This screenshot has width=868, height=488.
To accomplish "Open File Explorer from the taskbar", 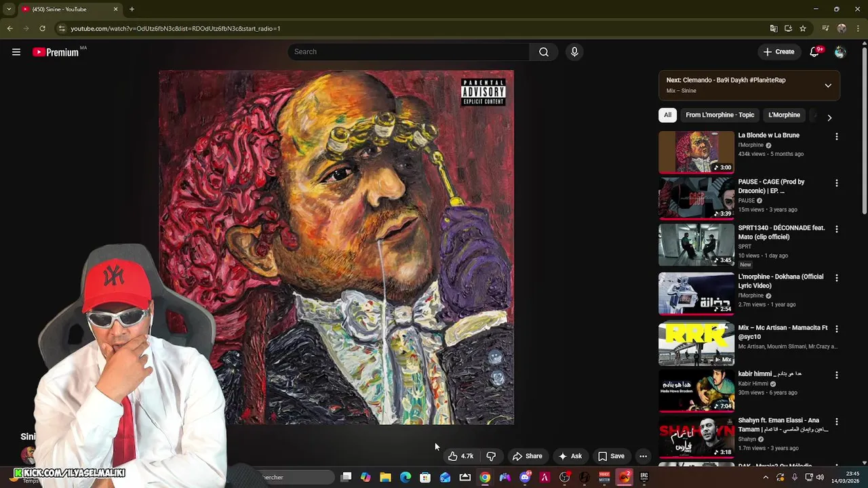I will click(385, 477).
